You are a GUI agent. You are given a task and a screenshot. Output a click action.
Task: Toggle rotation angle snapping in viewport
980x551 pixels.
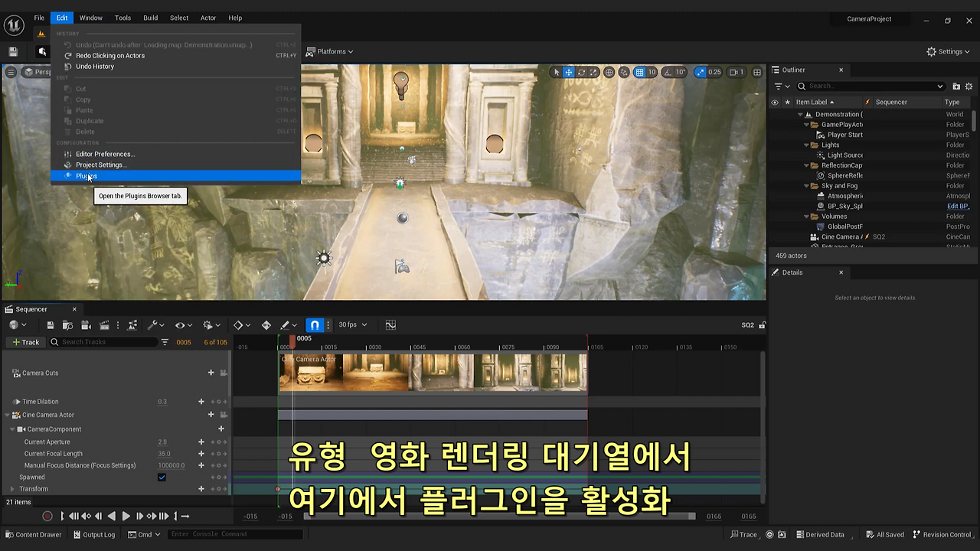tap(669, 72)
